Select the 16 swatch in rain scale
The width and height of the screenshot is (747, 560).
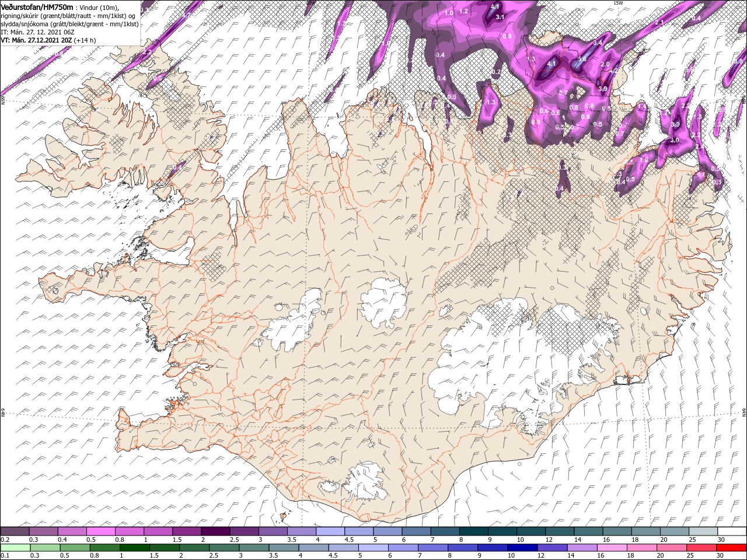click(x=612, y=547)
